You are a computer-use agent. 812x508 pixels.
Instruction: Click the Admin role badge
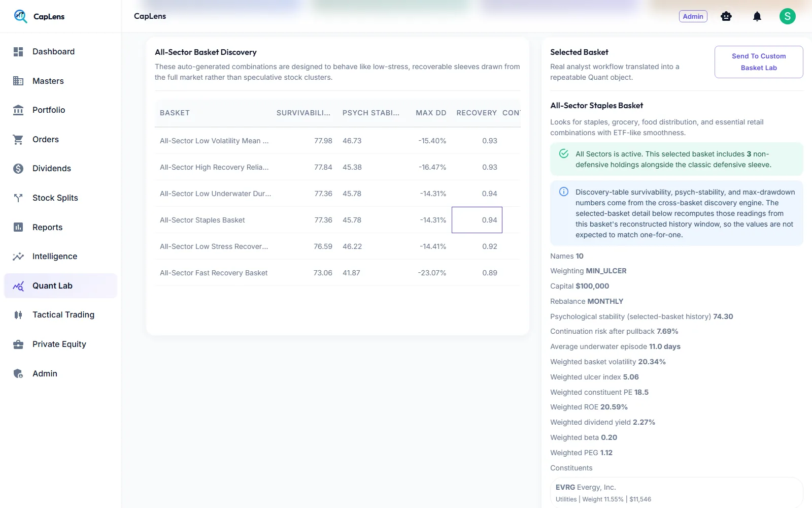pyautogui.click(x=693, y=16)
